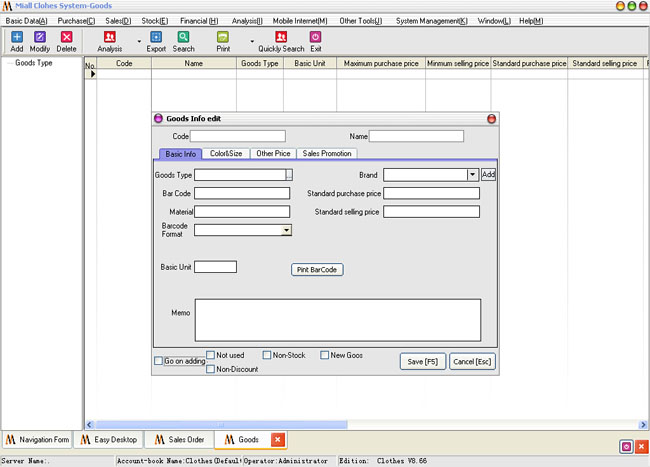Open the Barcode Format dropdown

click(286, 230)
